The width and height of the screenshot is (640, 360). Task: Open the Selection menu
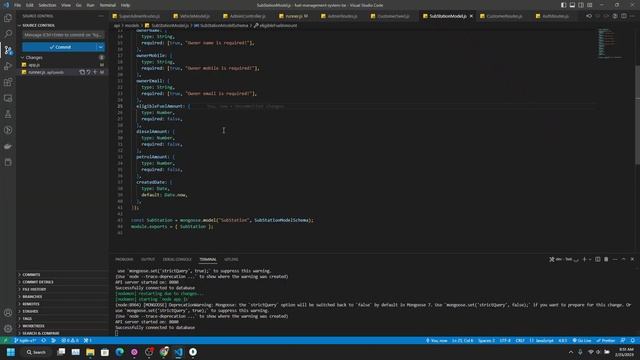[x=47, y=5]
